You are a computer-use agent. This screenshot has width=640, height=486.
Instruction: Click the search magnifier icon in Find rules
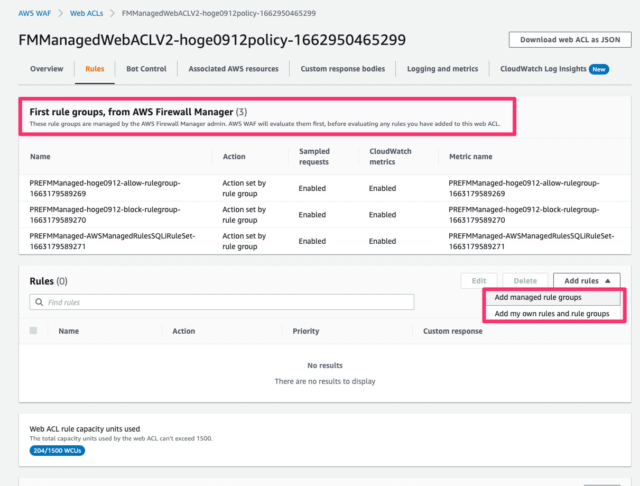coord(39,302)
